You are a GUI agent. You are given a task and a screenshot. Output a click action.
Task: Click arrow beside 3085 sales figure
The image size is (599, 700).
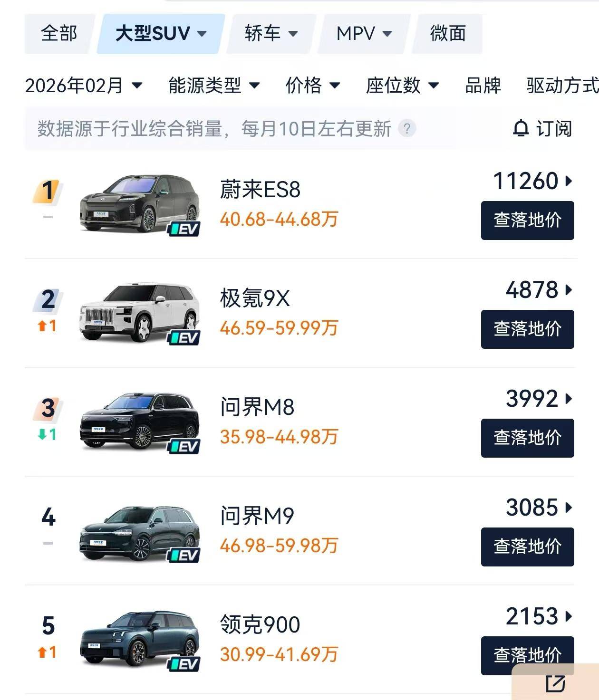click(569, 508)
